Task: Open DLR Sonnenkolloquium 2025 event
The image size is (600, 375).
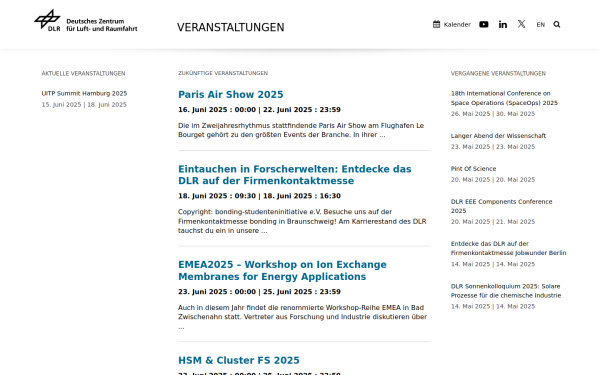Action: pos(506,291)
